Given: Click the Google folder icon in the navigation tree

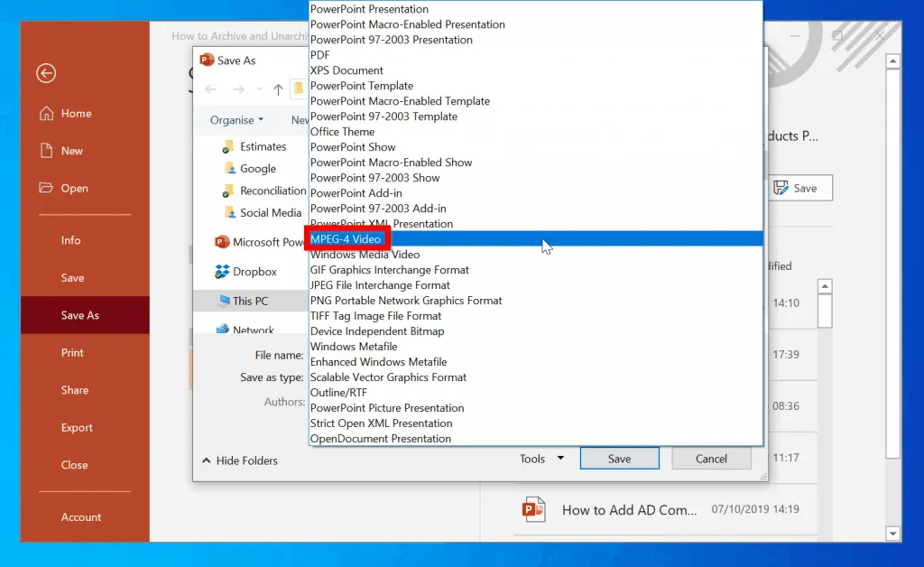Looking at the screenshot, I should (230, 169).
